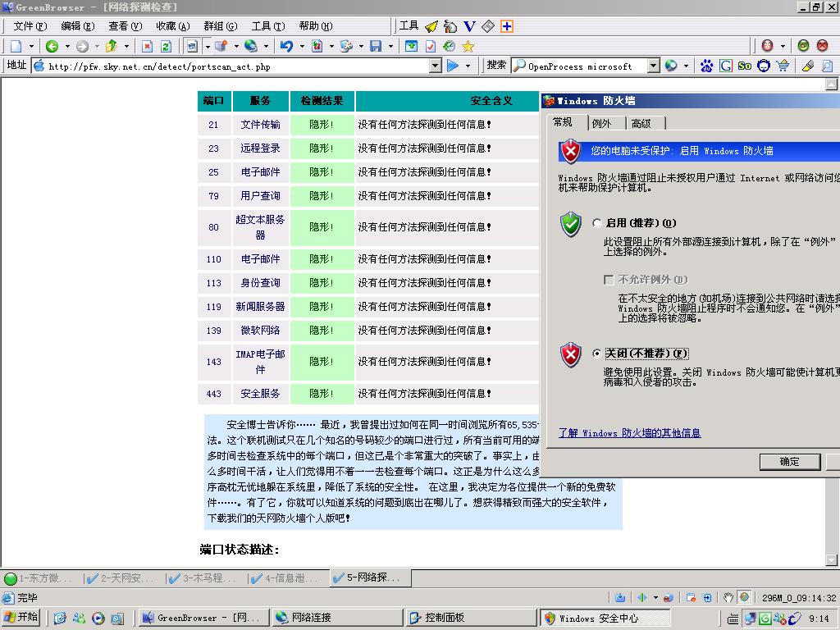The image size is (840, 630).
Task: Open the 编辑(E) menu
Action: (78, 25)
